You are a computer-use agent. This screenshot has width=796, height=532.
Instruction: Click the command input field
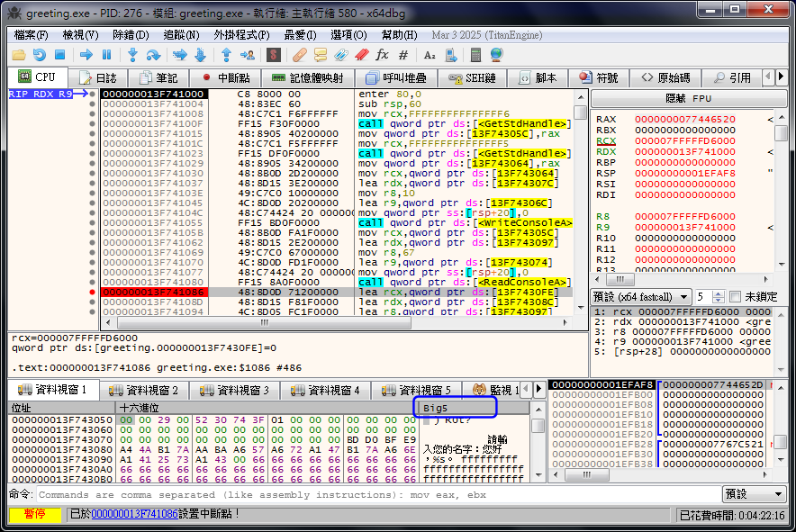(378, 494)
